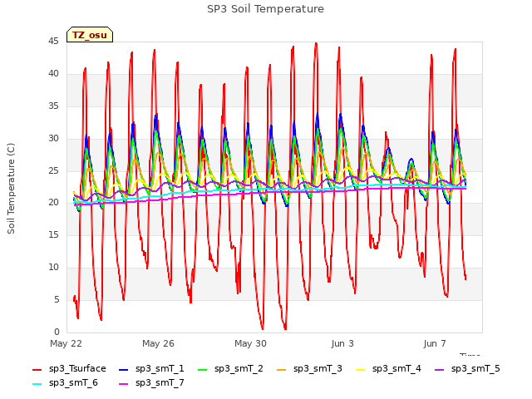Viewport: 532px width, 399px height.
Task: Toggle the sp3_smT_4 legend entry
Action: pyautogui.click(x=388, y=369)
